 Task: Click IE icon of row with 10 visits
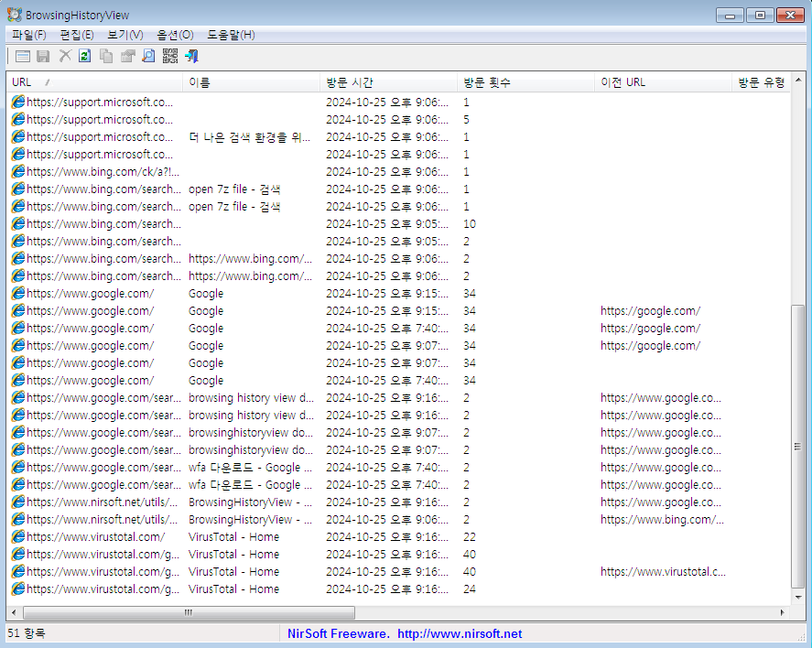tap(18, 223)
